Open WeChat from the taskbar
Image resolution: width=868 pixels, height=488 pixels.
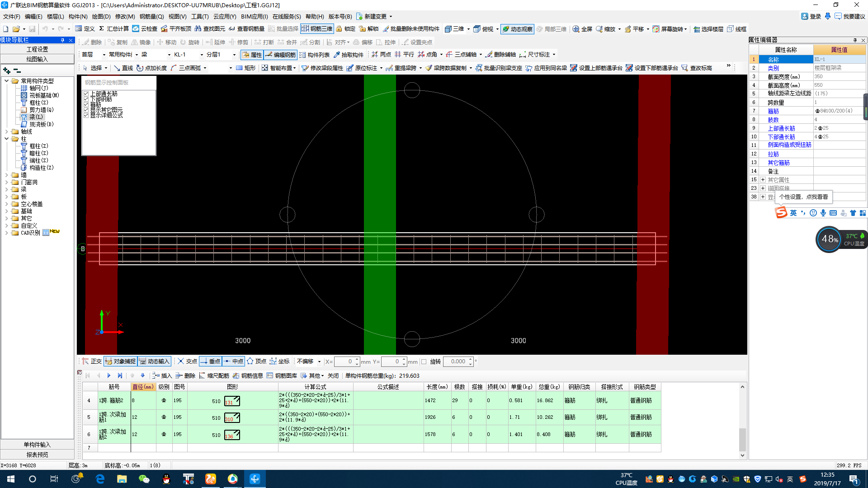144,479
